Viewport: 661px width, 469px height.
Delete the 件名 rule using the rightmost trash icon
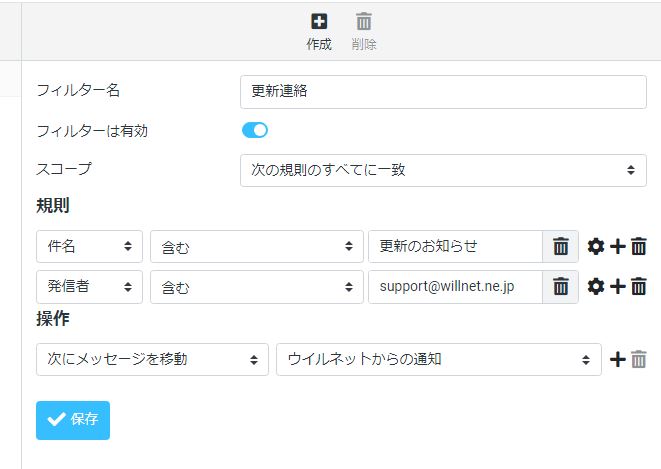639,246
